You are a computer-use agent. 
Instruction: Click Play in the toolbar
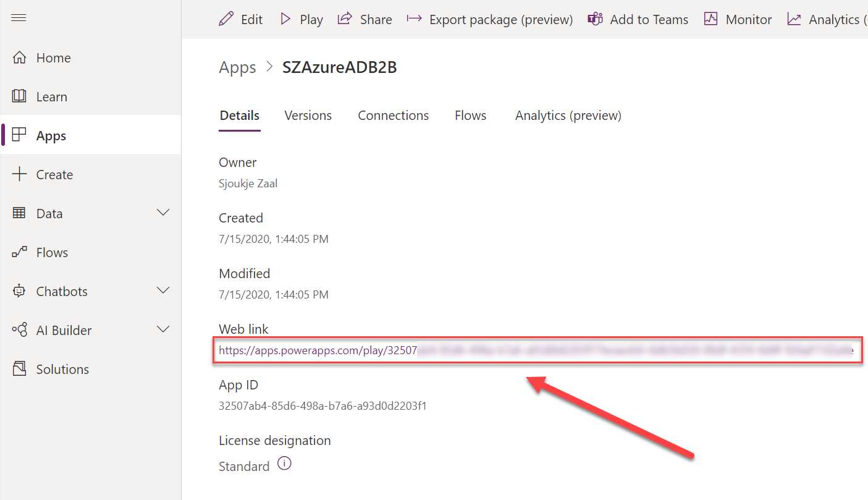pos(301,19)
